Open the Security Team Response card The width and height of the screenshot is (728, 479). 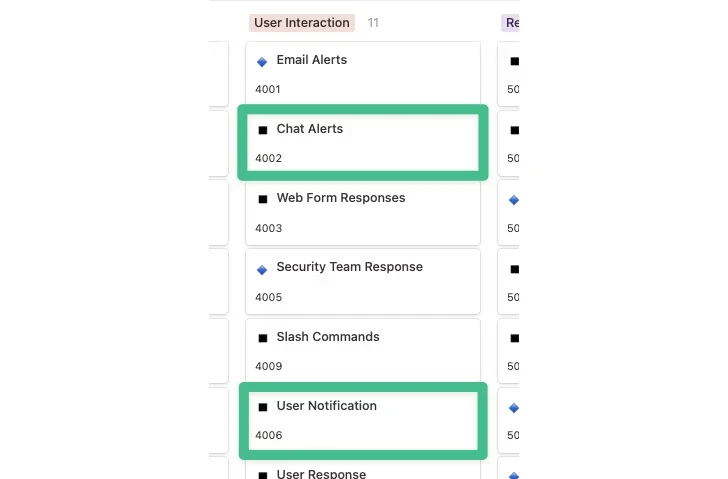pyautogui.click(x=349, y=267)
